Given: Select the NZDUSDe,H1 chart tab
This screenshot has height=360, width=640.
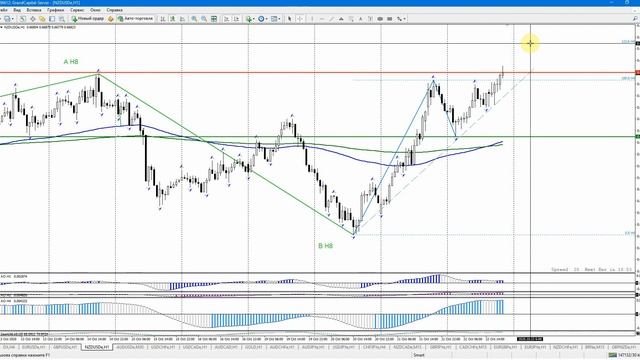Looking at the screenshot, I should click(x=97, y=347).
